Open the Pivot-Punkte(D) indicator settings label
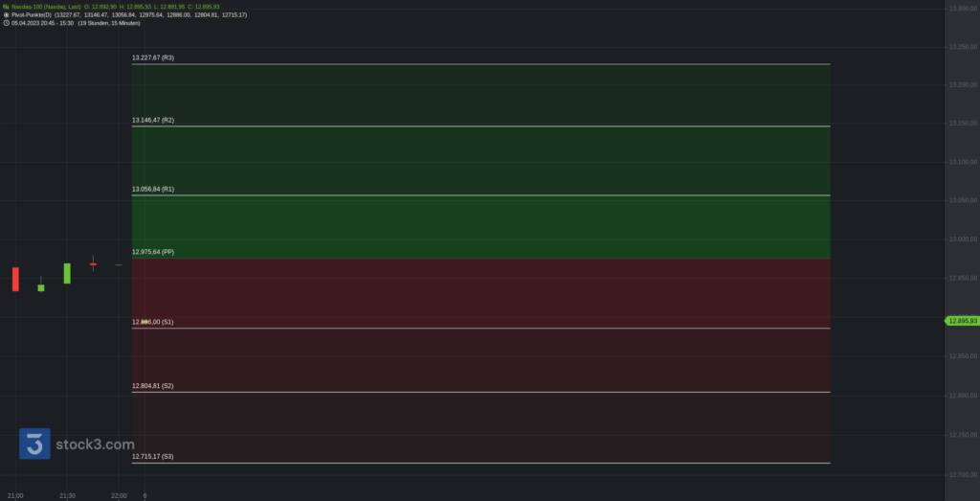 click(32, 14)
